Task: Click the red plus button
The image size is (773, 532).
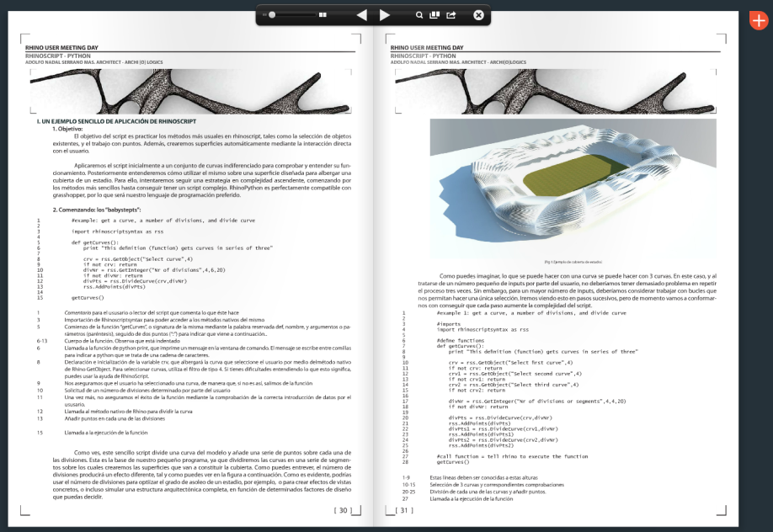Action: [759, 20]
